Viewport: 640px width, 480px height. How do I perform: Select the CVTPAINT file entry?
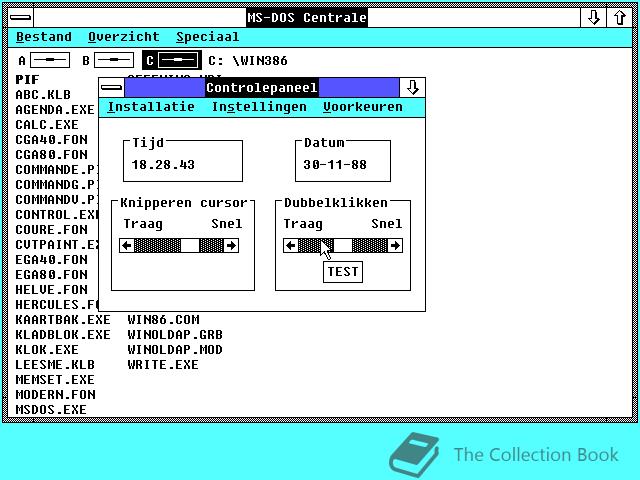[57, 245]
